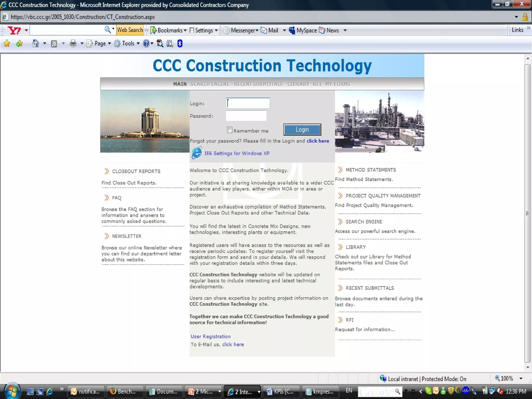Viewport: 532px width, 399px height.
Task: Switch to the SEARCH ENGINE nav tab
Action: point(210,84)
